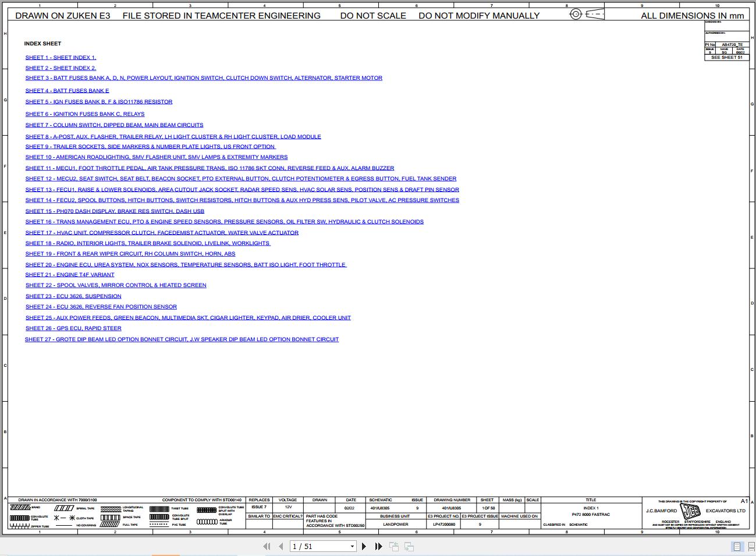
Task: Click the DO NOT SCALE header text
Action: (x=373, y=16)
